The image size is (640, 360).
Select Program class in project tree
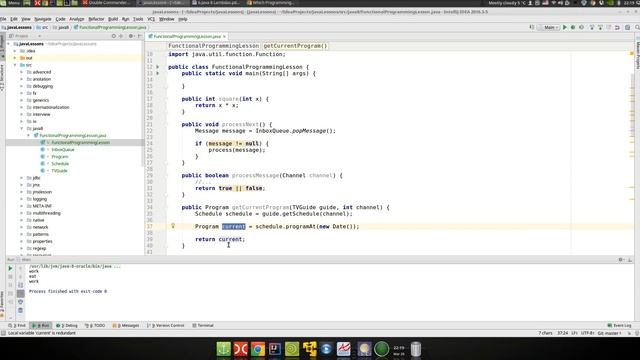point(60,157)
